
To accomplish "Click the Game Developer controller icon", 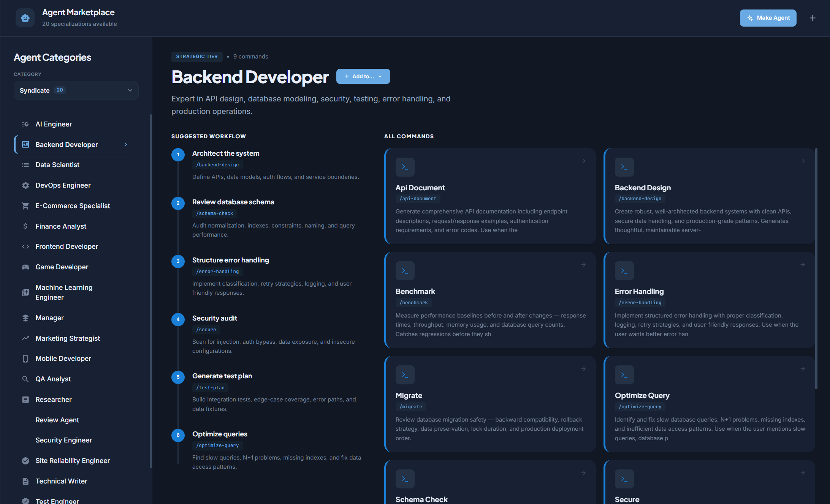I will (x=25, y=267).
